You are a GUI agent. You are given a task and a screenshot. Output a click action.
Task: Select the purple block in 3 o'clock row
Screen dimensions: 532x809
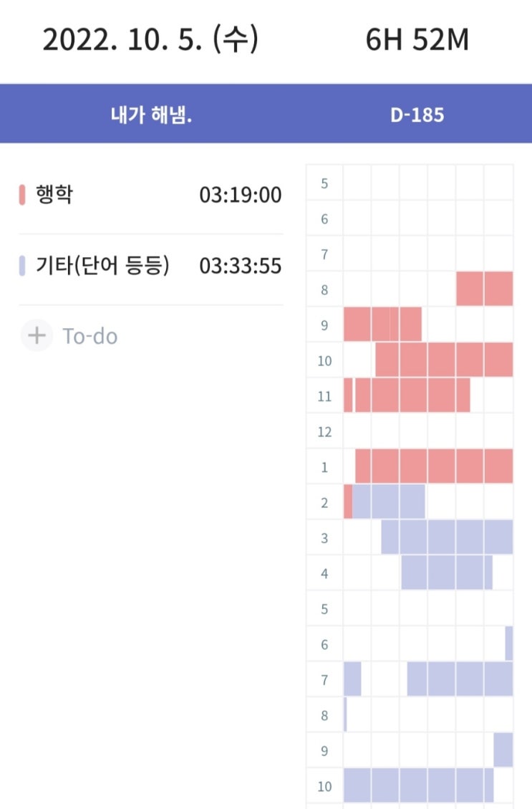tap(447, 537)
